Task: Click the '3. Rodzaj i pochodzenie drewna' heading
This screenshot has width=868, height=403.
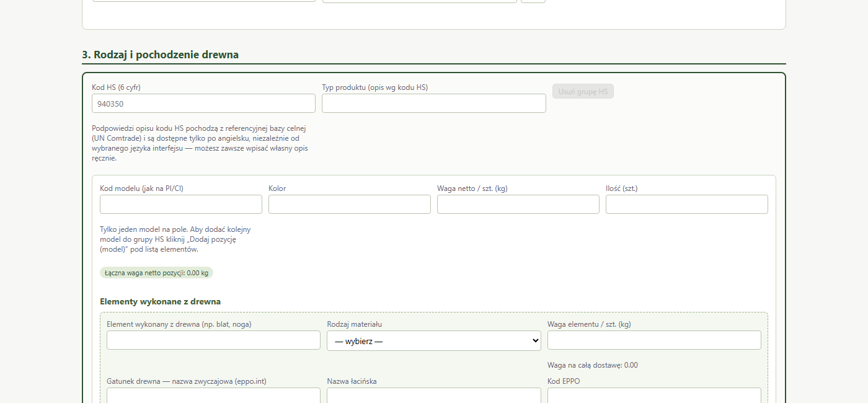Action: click(160, 55)
